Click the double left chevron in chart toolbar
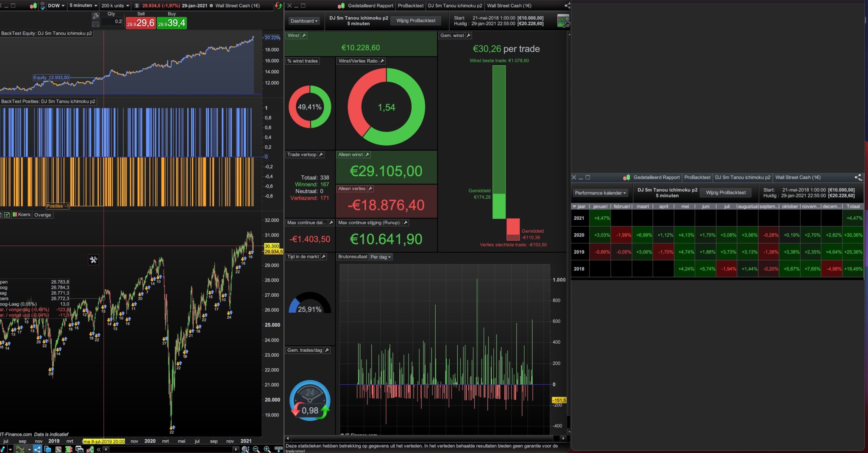The width and height of the screenshot is (868, 453). 99,449
